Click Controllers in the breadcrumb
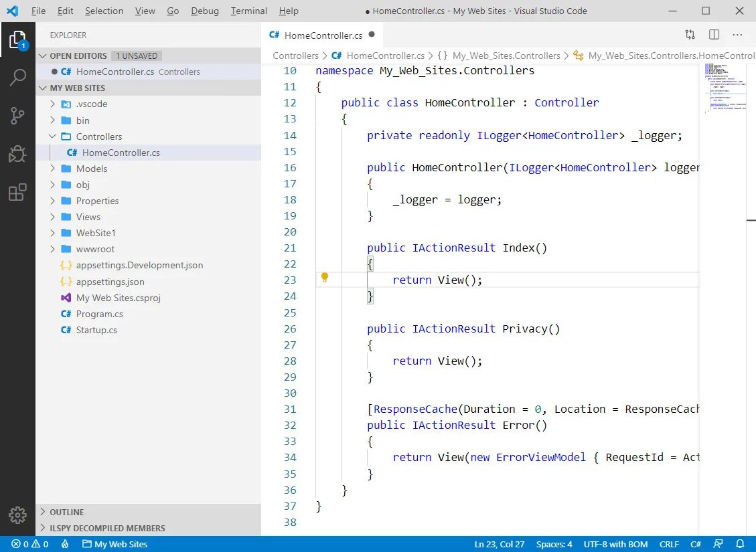Image resolution: width=756 pixels, height=552 pixels. pos(295,56)
